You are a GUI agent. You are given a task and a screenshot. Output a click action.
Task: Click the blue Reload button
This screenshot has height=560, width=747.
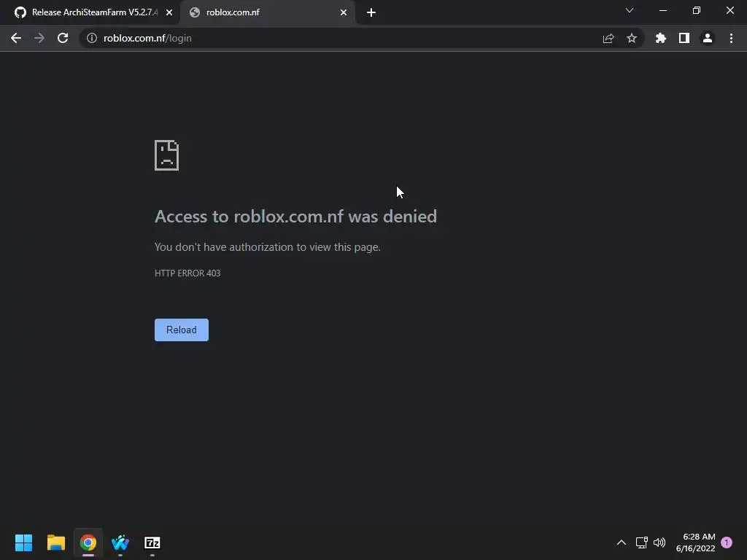tap(182, 330)
